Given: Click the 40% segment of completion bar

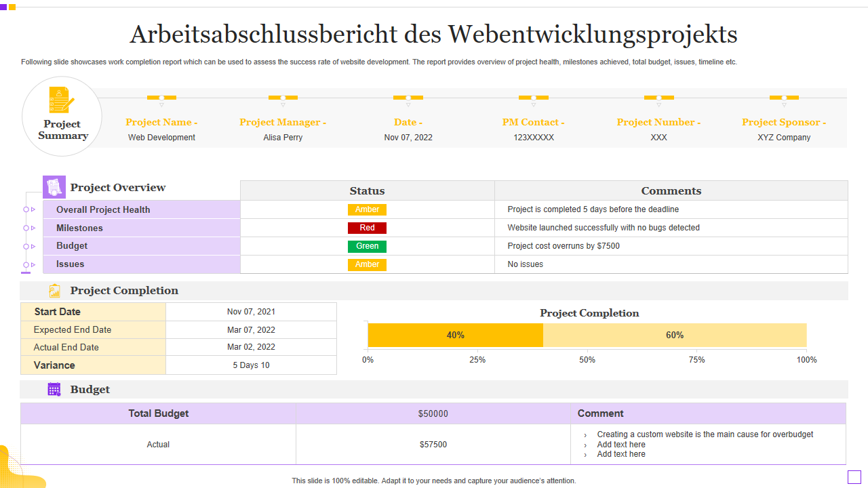Looking at the screenshot, I should (456, 335).
